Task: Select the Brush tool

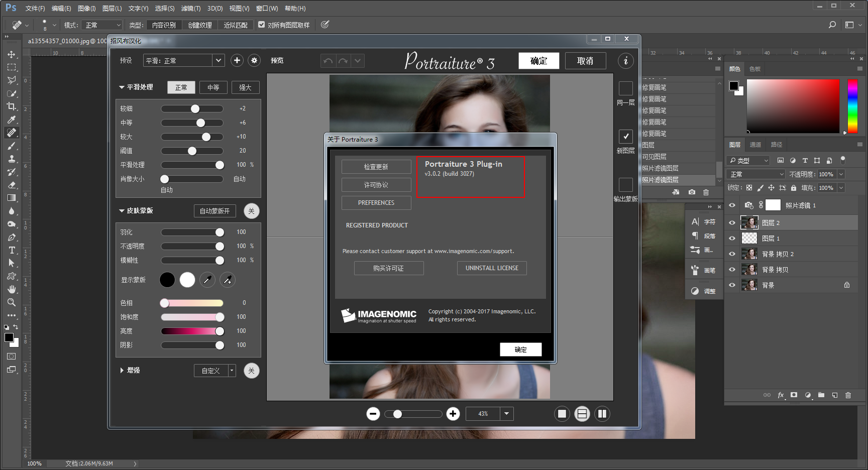Action: [11, 146]
